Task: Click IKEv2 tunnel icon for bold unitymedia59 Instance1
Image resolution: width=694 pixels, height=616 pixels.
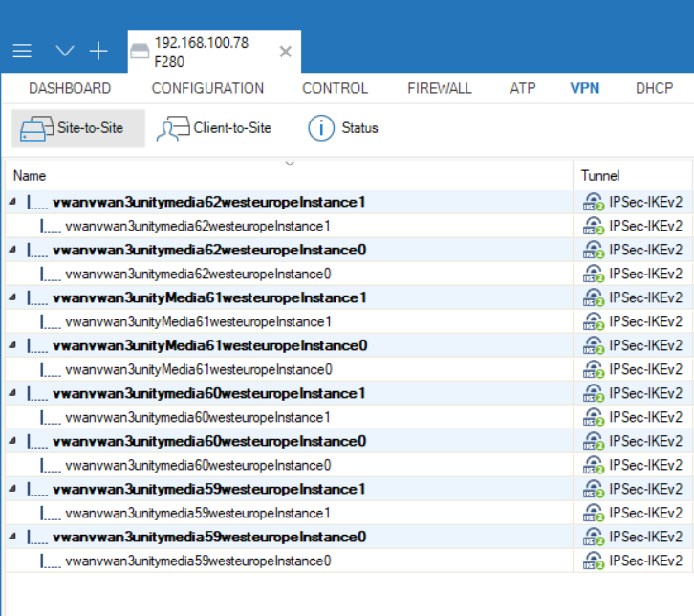Action: coord(593,489)
